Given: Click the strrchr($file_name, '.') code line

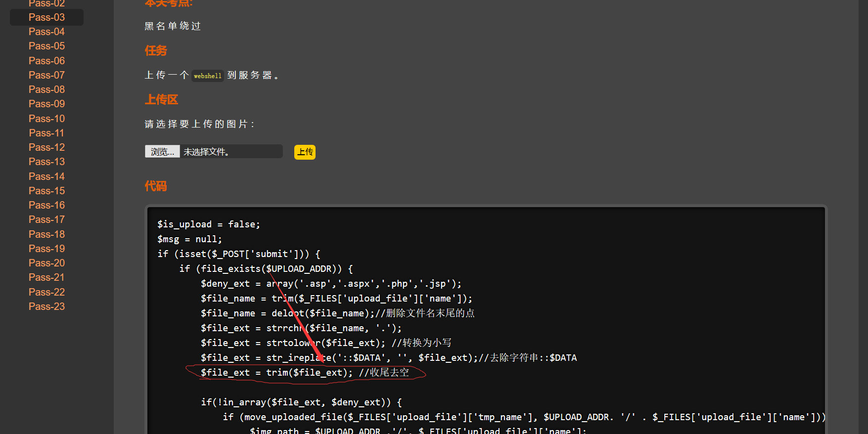Looking at the screenshot, I should point(301,328).
